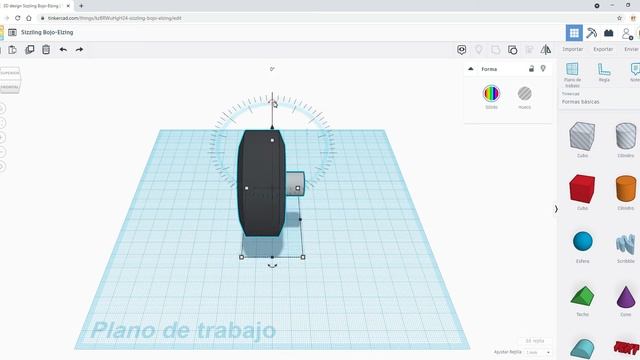Viewport: 640px width, 360px height.
Task: Click the Mirror (flip) tool icon
Action: (546, 50)
